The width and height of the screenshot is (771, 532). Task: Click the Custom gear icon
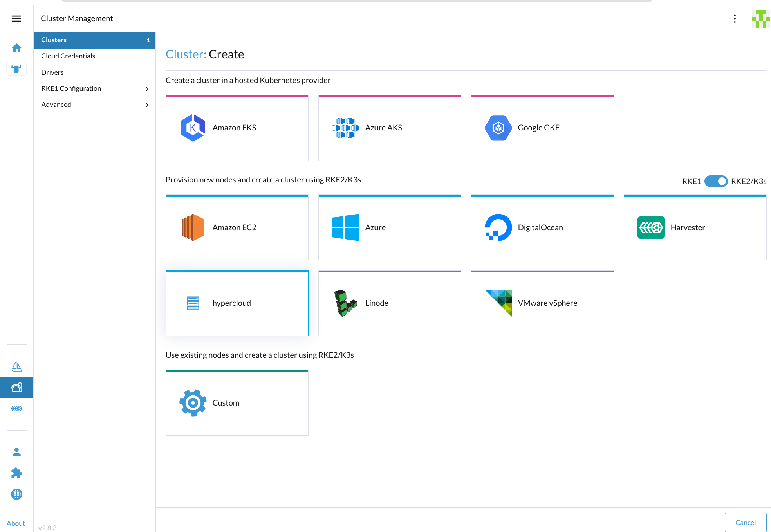193,403
